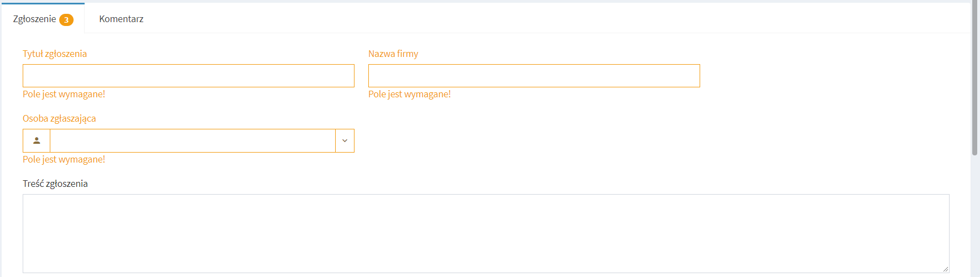Click the scrollbar track below the thumb
Image resolution: width=980 pixels, height=277 pixels.
pos(975,216)
